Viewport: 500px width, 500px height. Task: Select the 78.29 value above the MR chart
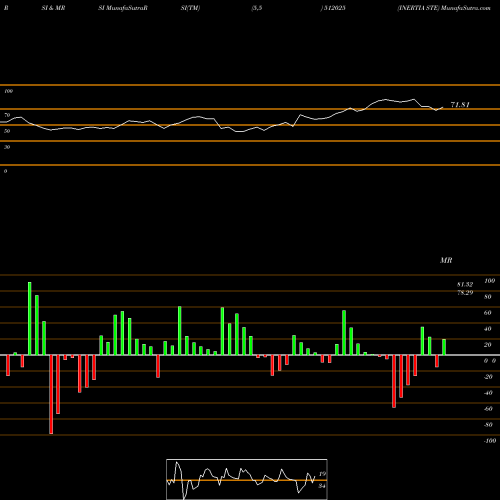(465, 292)
